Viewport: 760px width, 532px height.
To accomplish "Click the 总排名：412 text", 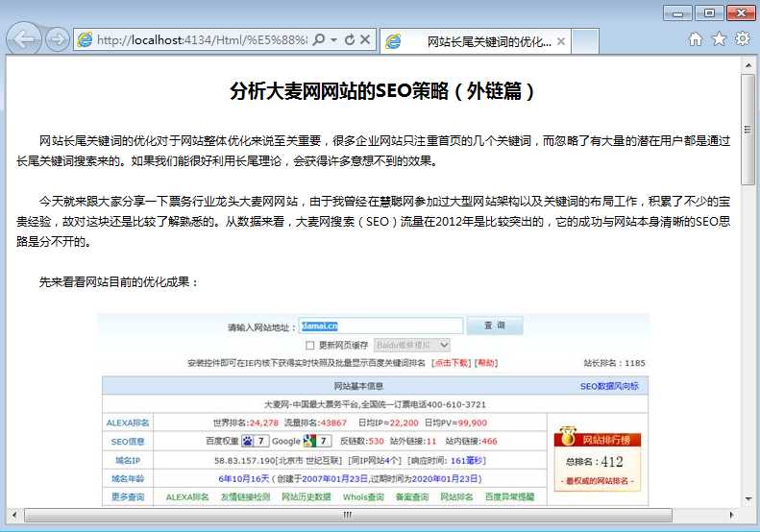I will pyautogui.click(x=595, y=462).
